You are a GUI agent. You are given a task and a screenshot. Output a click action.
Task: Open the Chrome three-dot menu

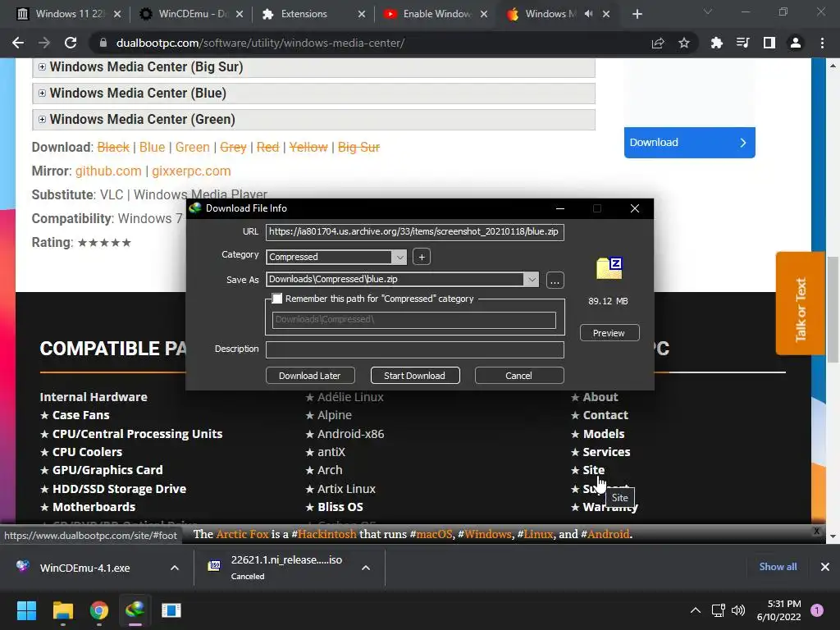pyautogui.click(x=822, y=43)
